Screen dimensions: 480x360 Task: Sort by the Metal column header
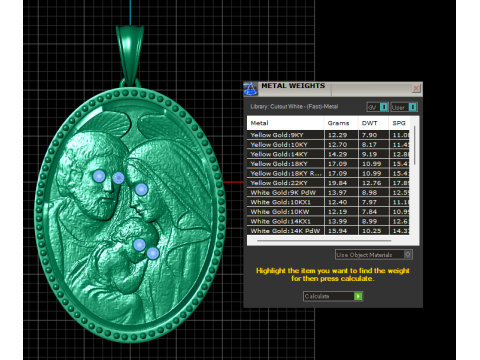coord(285,123)
